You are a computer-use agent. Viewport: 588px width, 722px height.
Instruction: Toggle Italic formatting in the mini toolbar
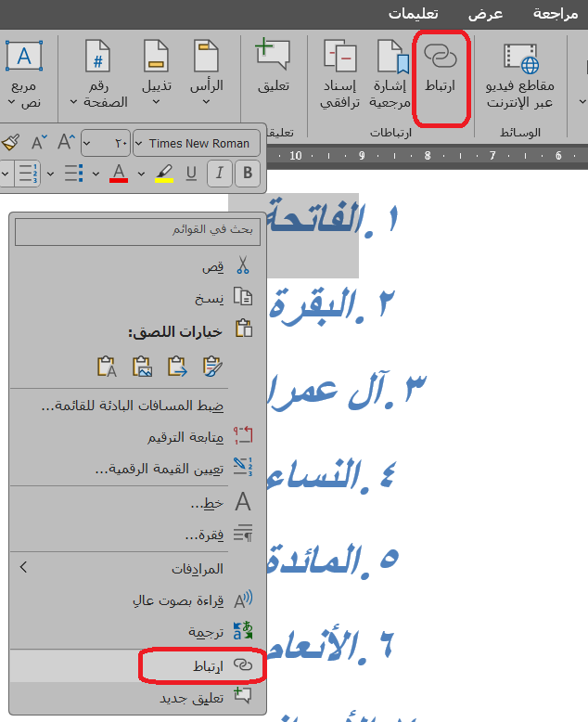point(220,173)
